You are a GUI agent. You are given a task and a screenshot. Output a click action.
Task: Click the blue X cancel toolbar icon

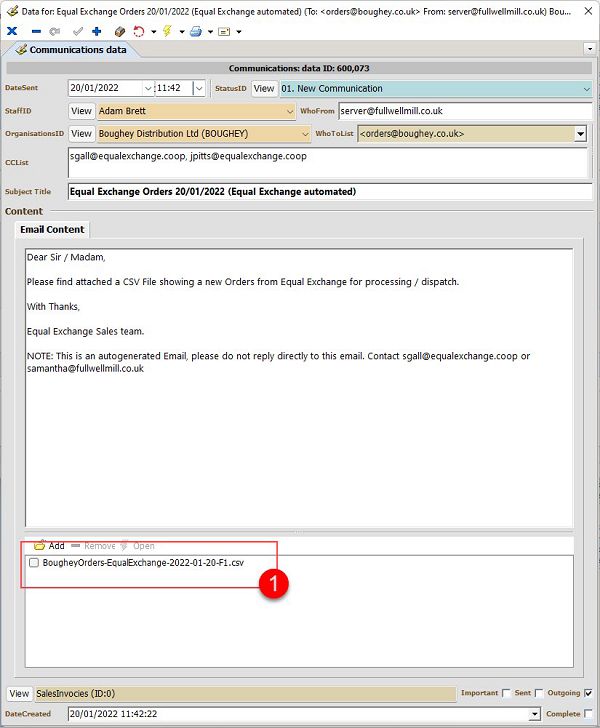(12, 31)
